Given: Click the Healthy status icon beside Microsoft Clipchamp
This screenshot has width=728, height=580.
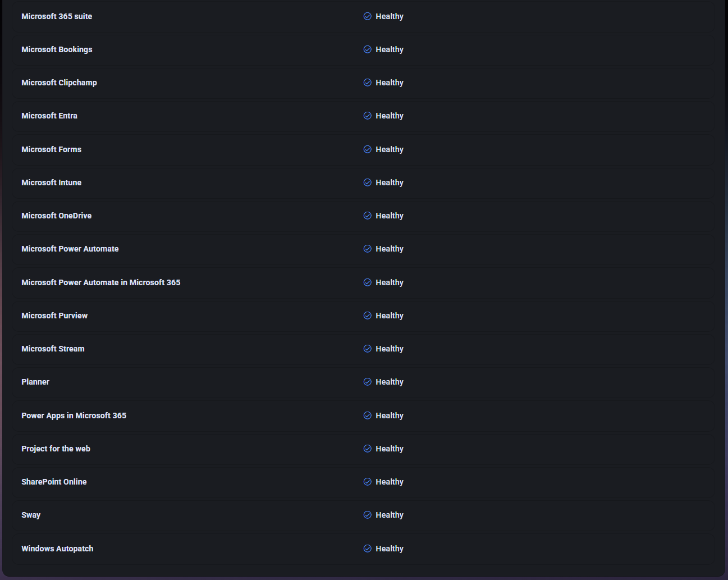Looking at the screenshot, I should point(367,83).
